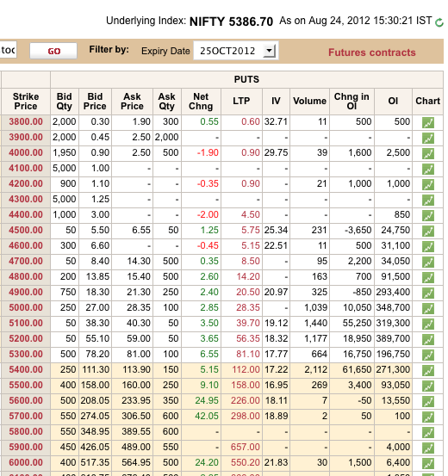Open the Expiry Date dropdown 25OCT2012

pos(236,51)
